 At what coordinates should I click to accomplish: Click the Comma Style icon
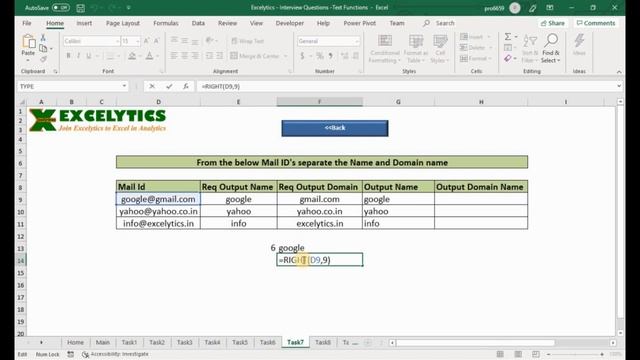pos(330,56)
